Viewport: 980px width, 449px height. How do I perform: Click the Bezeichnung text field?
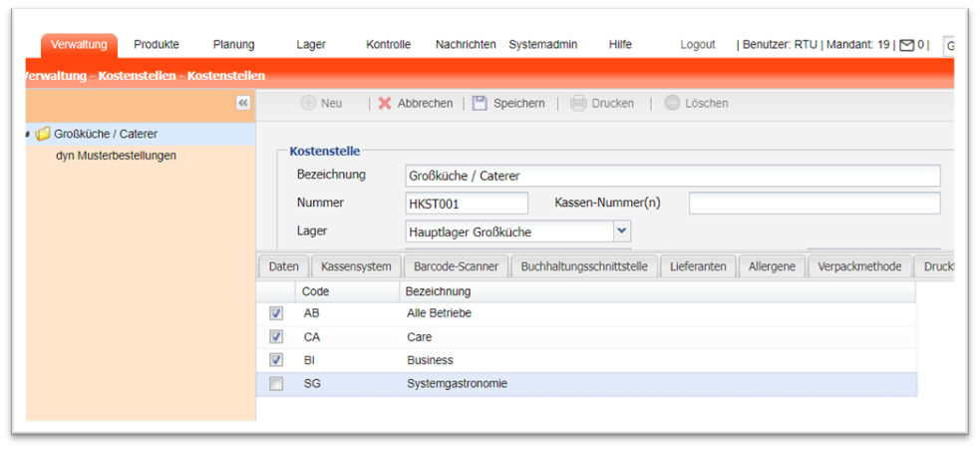point(672,176)
